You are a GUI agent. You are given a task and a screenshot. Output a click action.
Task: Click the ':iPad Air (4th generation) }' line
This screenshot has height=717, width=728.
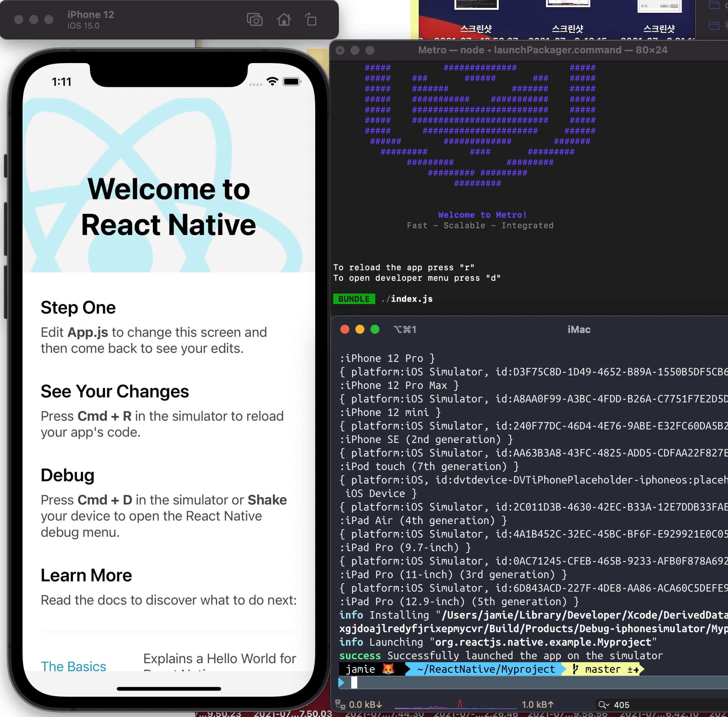pyautogui.click(x=423, y=520)
